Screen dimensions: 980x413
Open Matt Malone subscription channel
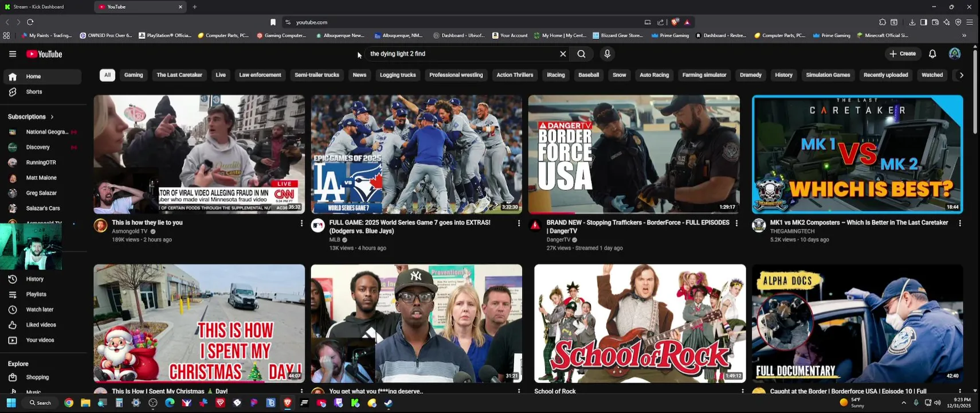coord(42,178)
